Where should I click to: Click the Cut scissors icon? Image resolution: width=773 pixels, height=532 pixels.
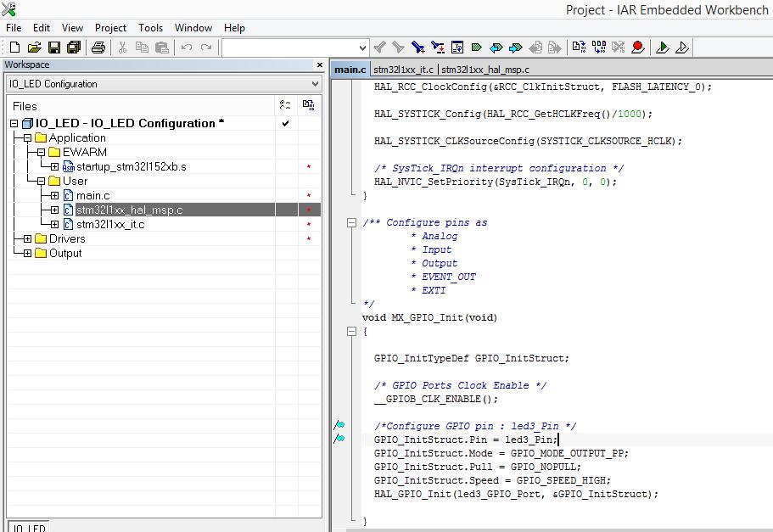tap(122, 48)
